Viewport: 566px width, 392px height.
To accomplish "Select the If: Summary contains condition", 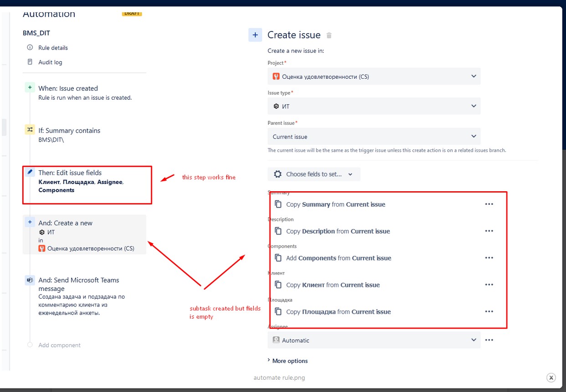I will pos(85,135).
